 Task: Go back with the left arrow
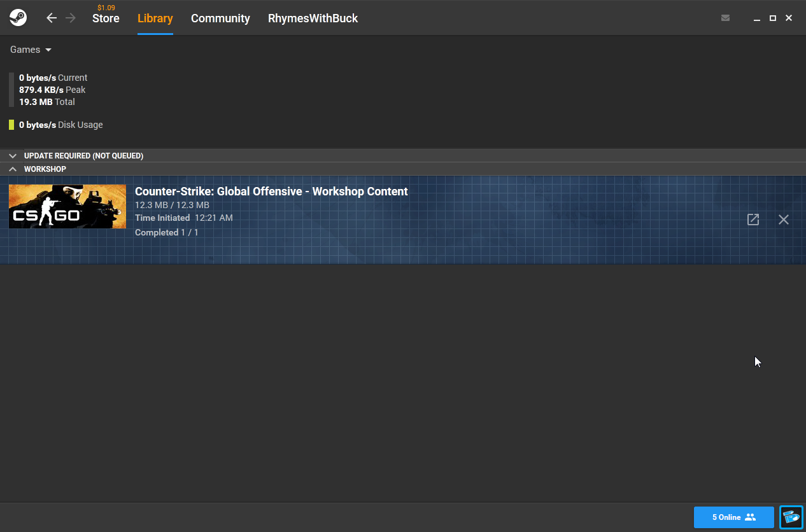[52, 18]
